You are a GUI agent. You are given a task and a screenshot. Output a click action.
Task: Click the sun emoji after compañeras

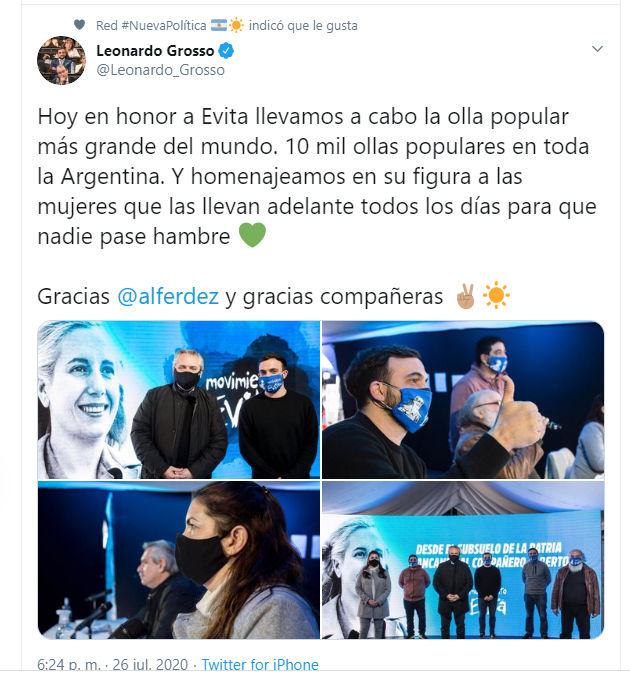click(x=496, y=295)
